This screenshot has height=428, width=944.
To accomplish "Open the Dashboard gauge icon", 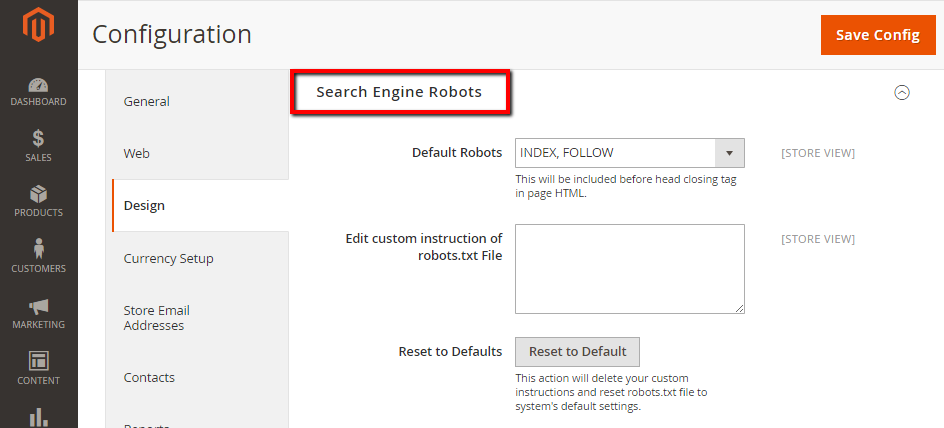I will pos(38,87).
